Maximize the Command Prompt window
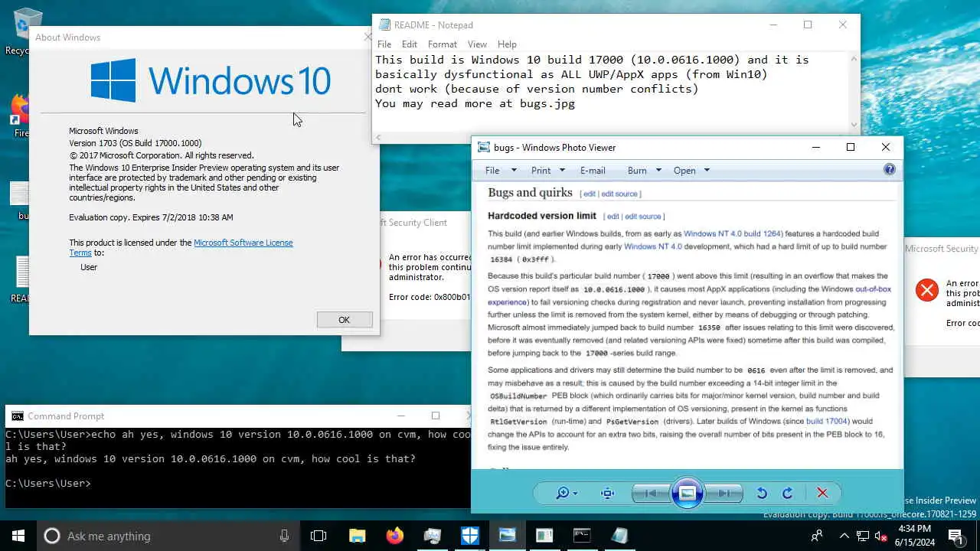The height and width of the screenshot is (551, 980). pyautogui.click(x=436, y=416)
